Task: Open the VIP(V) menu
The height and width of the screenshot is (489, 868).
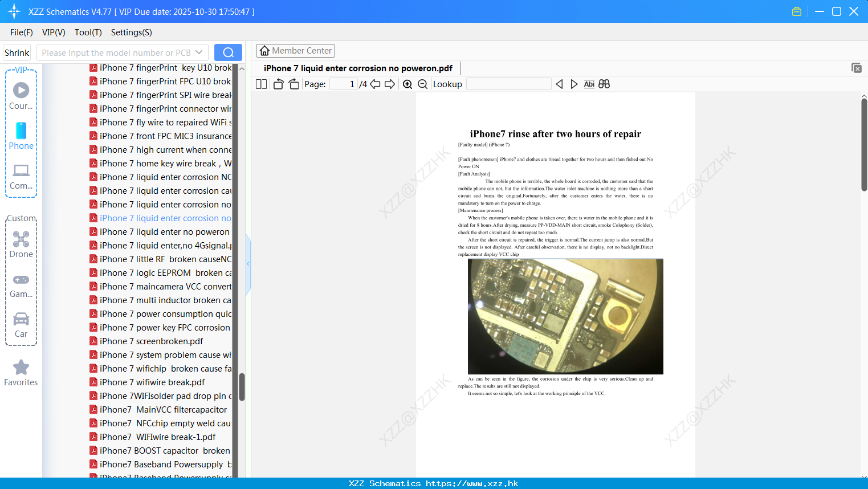Action: 54,32
